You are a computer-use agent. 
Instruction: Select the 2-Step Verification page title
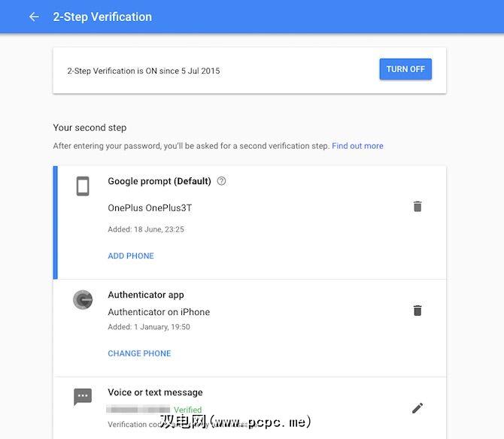click(102, 17)
